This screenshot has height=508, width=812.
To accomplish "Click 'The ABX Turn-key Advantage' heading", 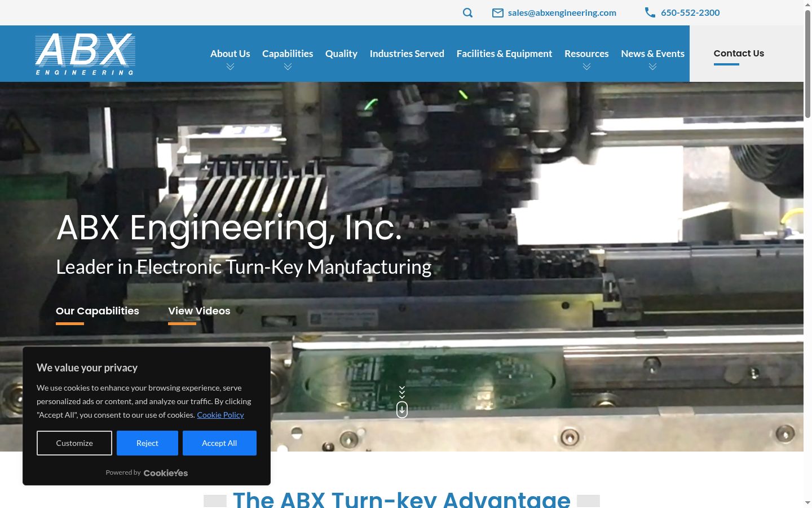I will pos(401,499).
